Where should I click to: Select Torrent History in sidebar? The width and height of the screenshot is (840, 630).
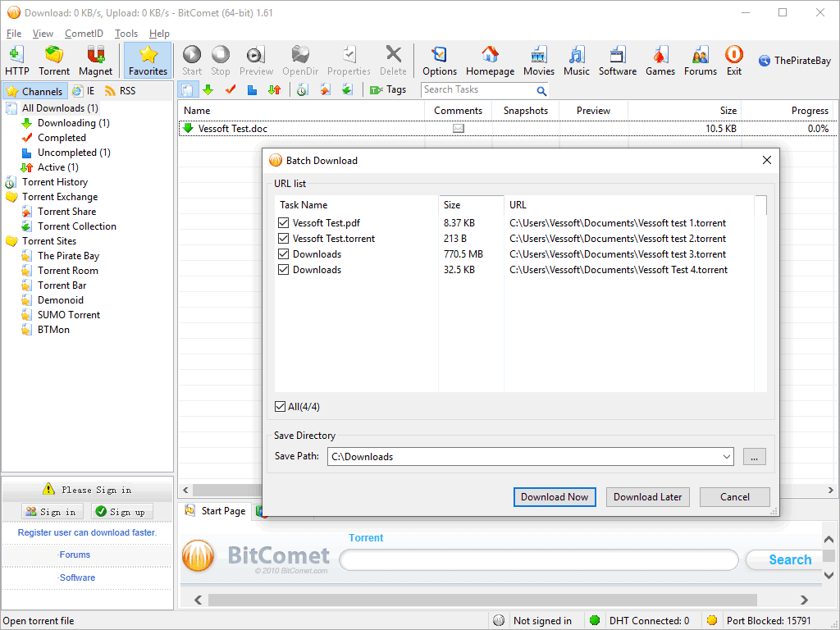pos(55,182)
